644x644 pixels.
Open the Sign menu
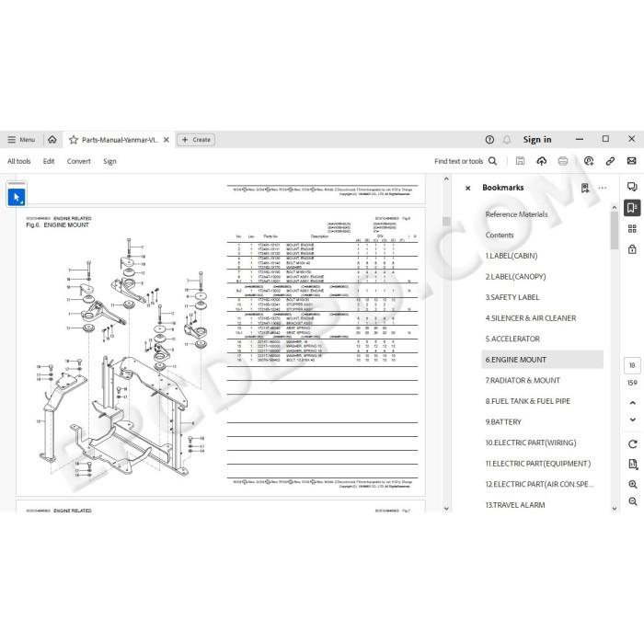109,161
